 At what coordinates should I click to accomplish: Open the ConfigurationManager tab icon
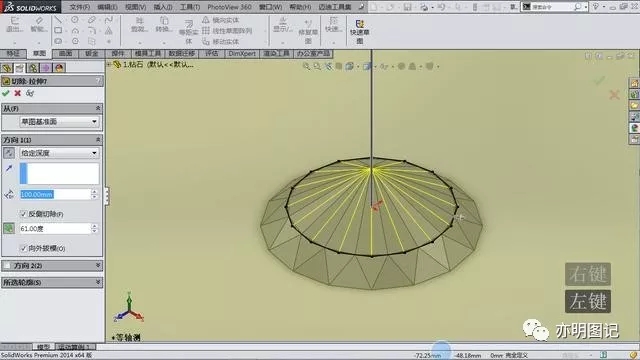(x=33, y=68)
